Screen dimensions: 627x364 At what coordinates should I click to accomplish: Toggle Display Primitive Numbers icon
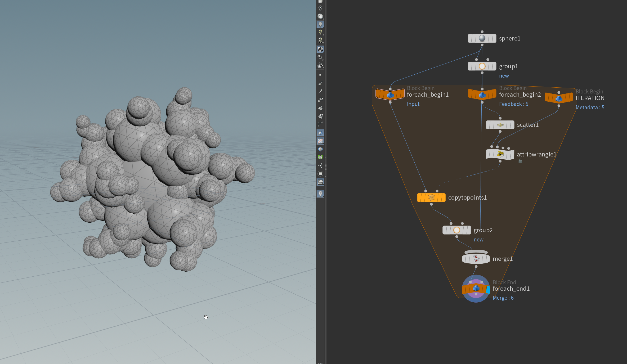(x=320, y=116)
